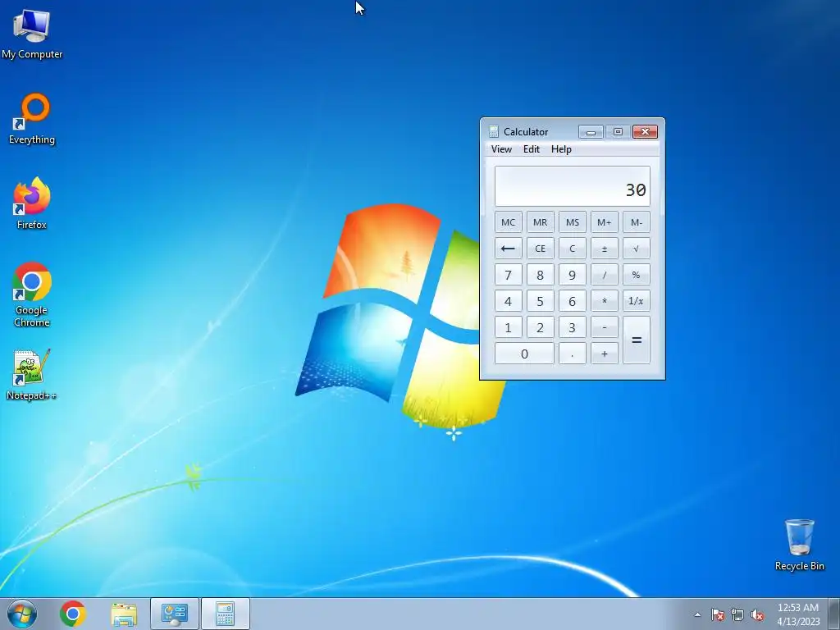Compute the square root with √ button
Screen dimensions: 840x630
tap(637, 249)
